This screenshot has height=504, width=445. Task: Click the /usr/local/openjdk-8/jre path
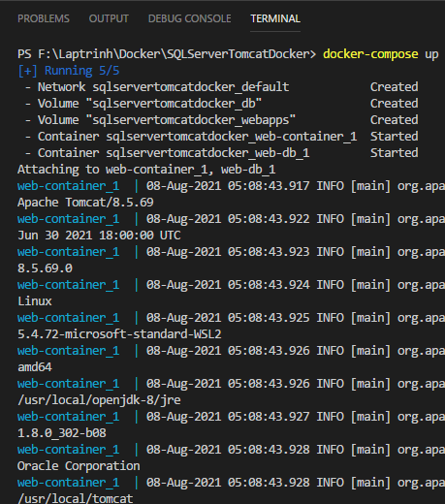(x=99, y=400)
